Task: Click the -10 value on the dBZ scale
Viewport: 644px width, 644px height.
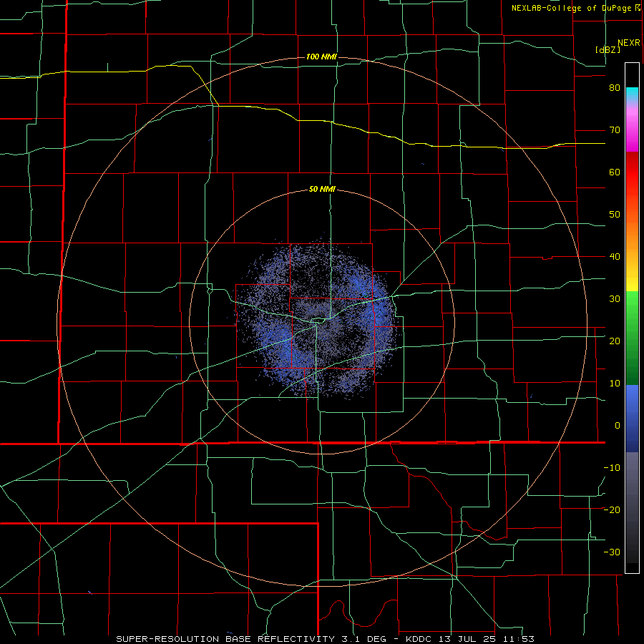Action: click(x=612, y=468)
